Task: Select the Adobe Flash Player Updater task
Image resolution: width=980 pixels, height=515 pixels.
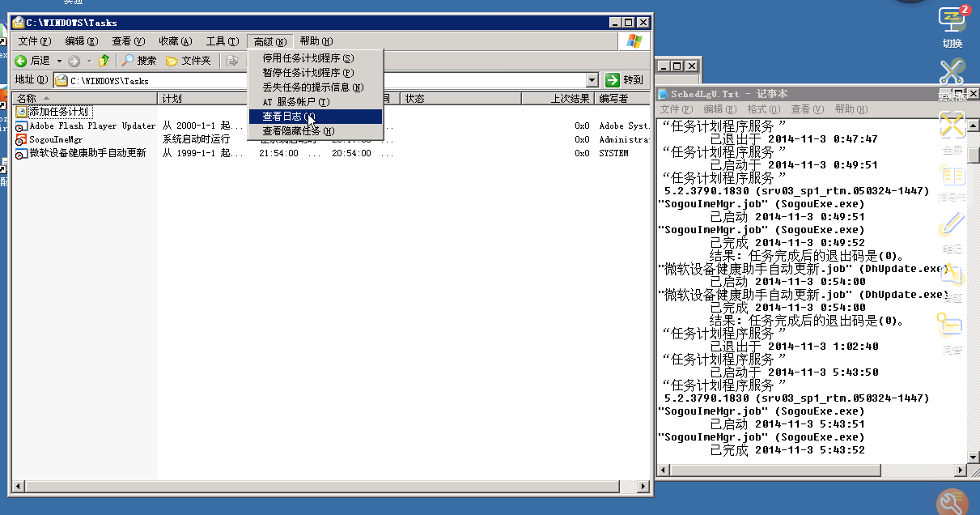Action: pyautogui.click(x=85, y=126)
